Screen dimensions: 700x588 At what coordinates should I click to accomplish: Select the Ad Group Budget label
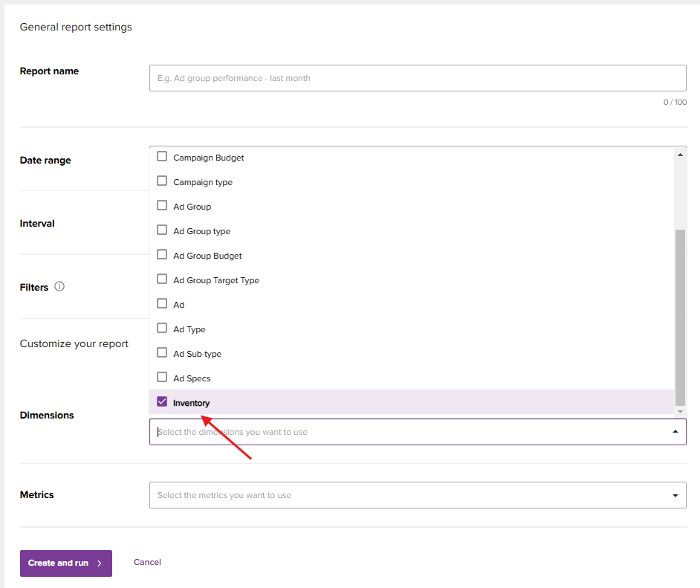click(207, 256)
